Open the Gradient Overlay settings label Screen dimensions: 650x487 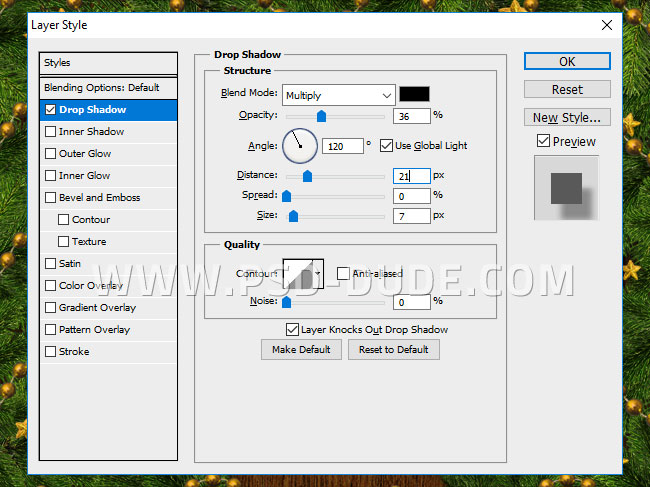click(x=97, y=308)
